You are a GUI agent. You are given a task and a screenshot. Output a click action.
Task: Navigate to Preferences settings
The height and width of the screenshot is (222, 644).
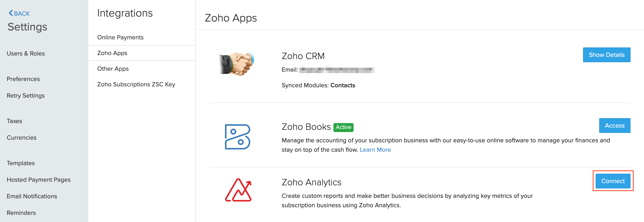tap(23, 79)
